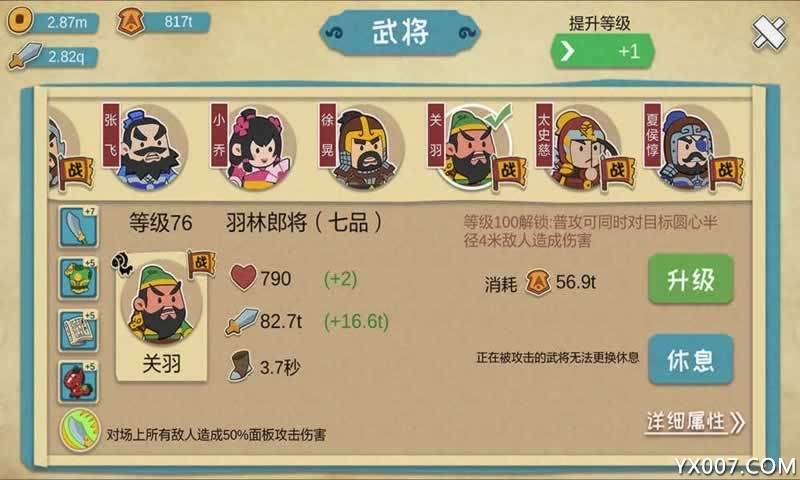This screenshot has height=480, width=800.
Task: Open the green armor equipment slot
Action: click(78, 279)
